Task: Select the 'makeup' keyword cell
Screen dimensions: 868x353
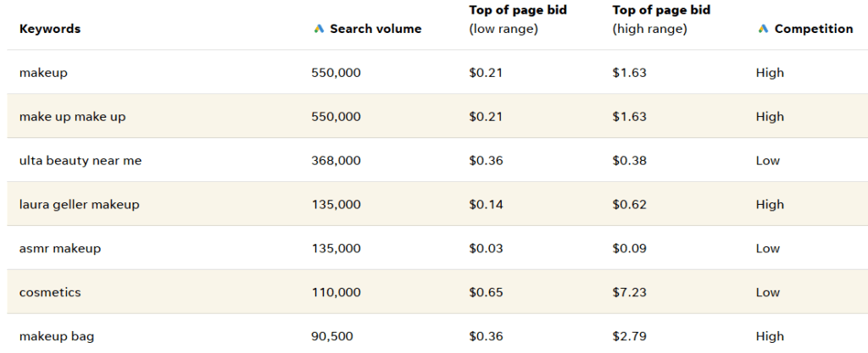Action: tap(43, 73)
